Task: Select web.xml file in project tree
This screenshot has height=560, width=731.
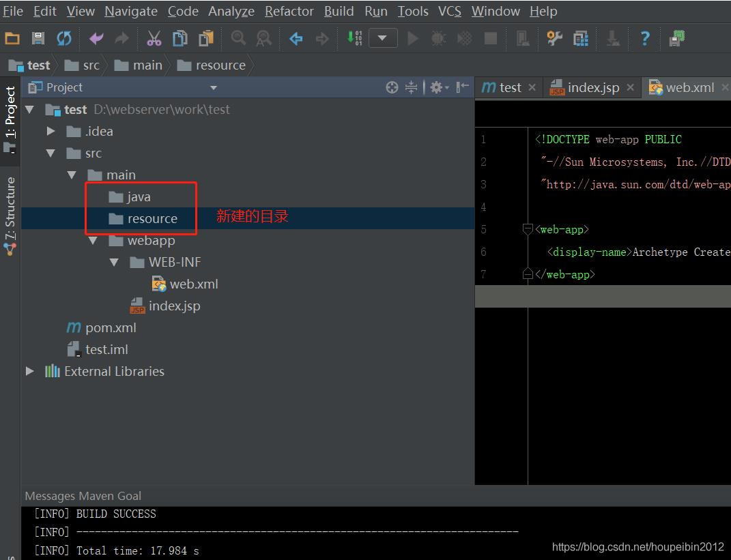Action: click(185, 284)
